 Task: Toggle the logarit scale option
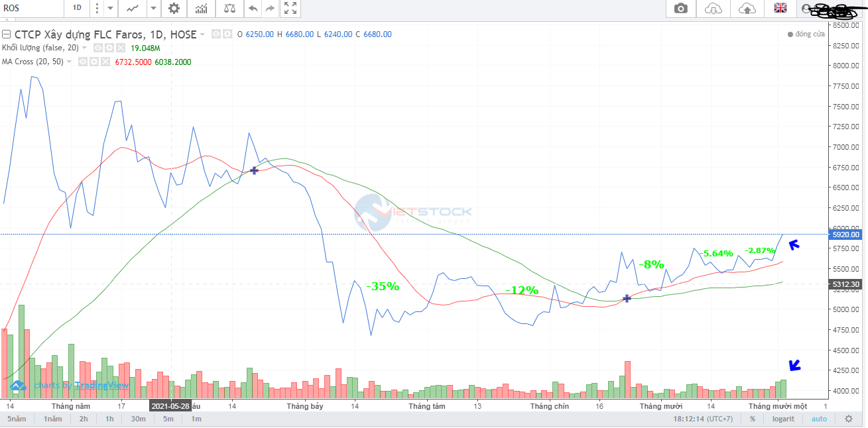[782, 419]
